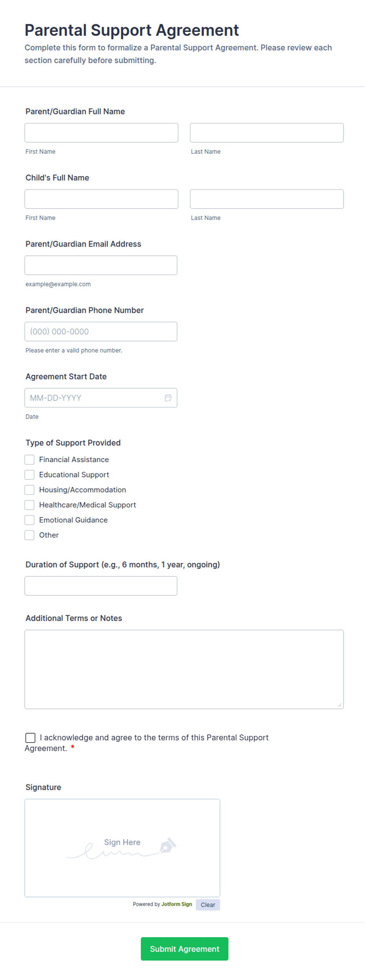
Task: Tick the acknowledge and agree checkbox
Action: [30, 738]
